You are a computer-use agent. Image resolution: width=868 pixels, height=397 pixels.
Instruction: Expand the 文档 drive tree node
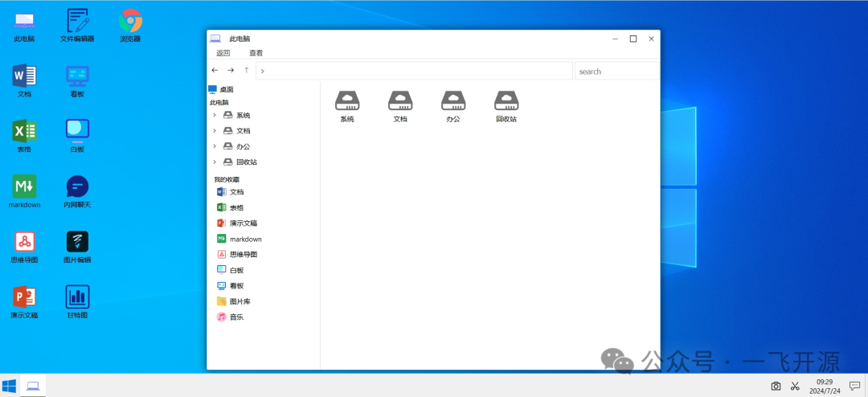tap(215, 130)
